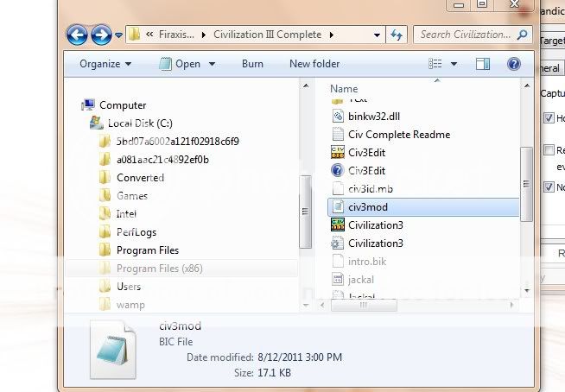565x392 pixels.
Task: Select Civilization3 with the game application icon
Action: tap(376, 225)
